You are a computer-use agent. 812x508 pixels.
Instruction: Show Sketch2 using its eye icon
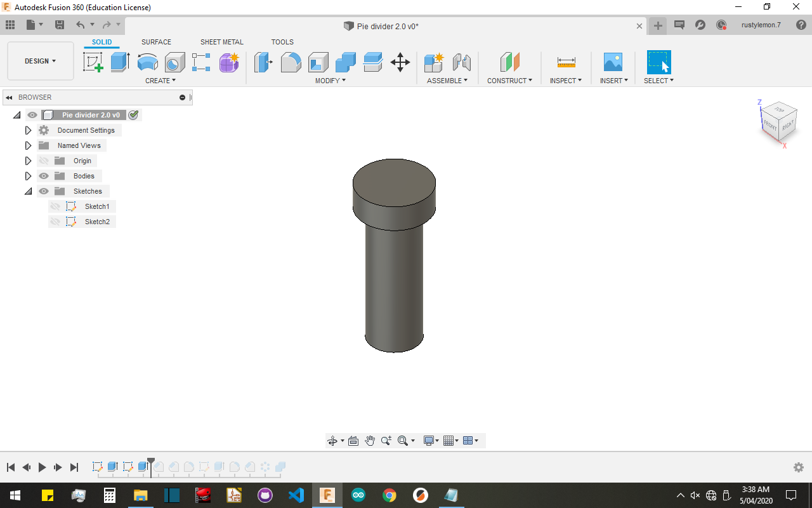click(55, 222)
